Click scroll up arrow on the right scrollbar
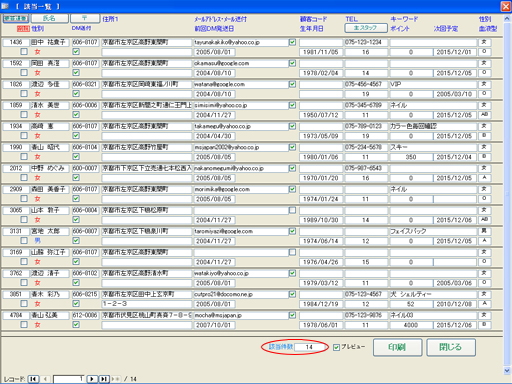Image resolution: width=512 pixels, height=384 pixels. click(x=507, y=19)
